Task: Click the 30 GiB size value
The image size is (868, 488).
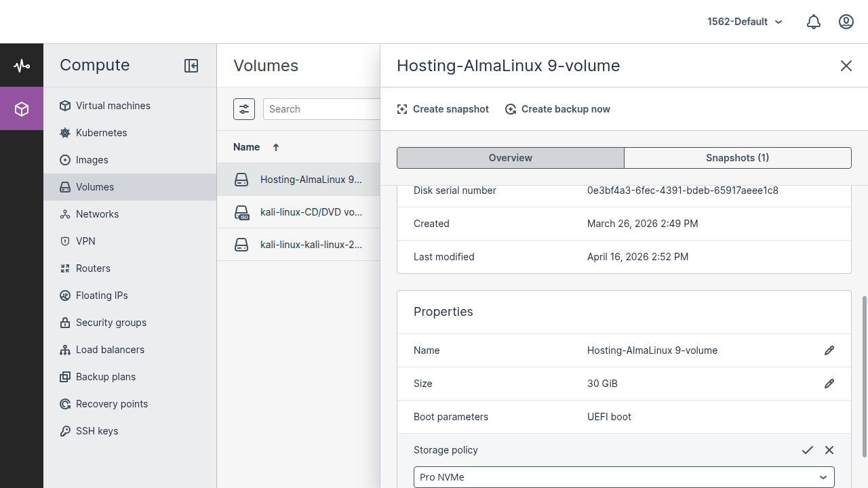Action: [603, 384]
